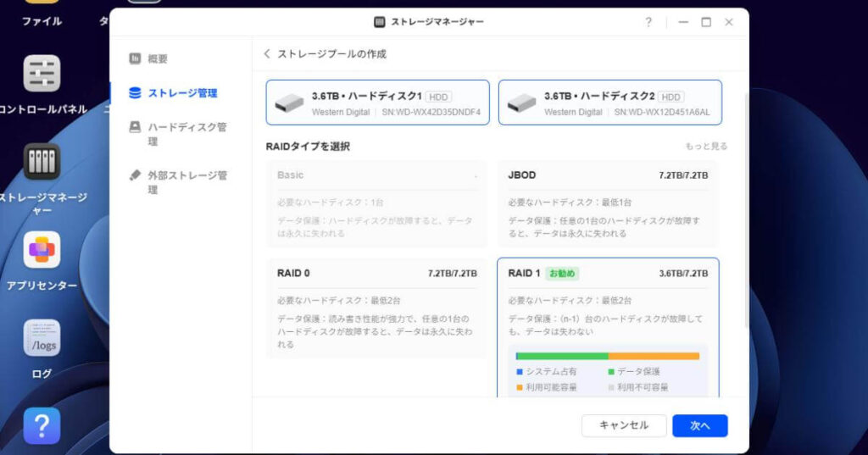
Task: Go back from ストレージプールの作成 via arrow
Action: 267,53
